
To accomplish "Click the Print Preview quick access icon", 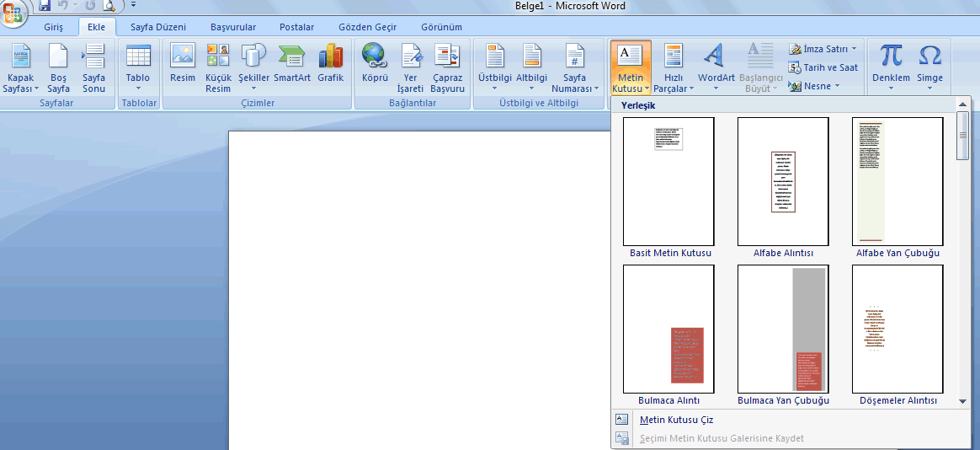I will (x=109, y=6).
